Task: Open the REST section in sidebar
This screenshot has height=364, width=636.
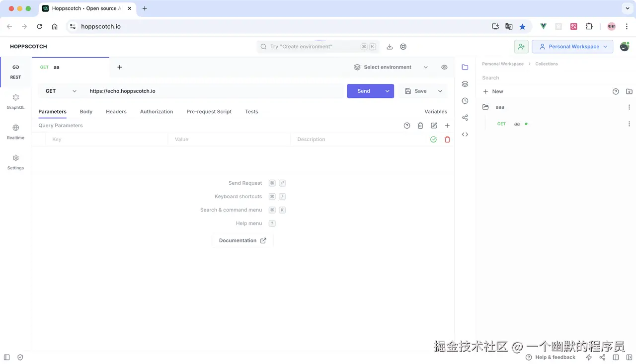Action: click(x=15, y=72)
